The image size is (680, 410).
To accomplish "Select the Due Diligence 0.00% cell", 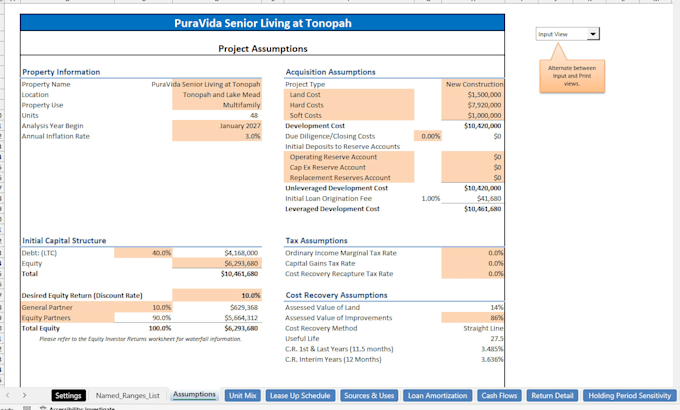I will [x=428, y=136].
